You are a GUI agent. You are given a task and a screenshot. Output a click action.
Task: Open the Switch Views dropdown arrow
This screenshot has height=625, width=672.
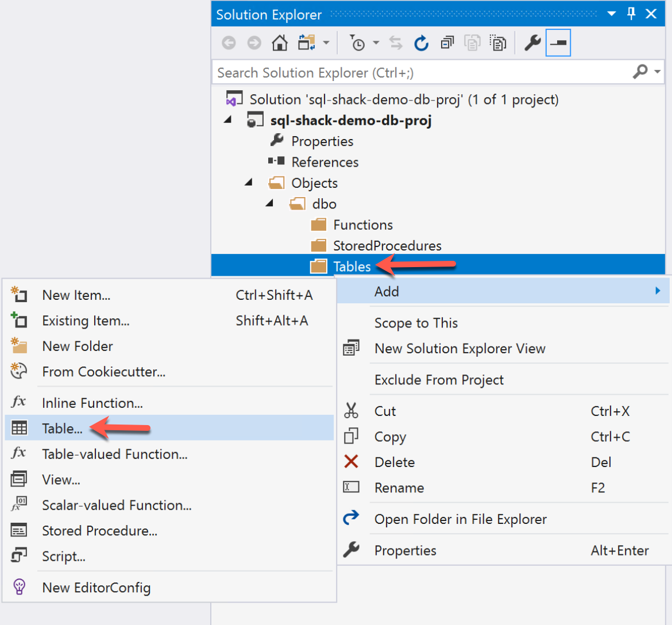[325, 42]
